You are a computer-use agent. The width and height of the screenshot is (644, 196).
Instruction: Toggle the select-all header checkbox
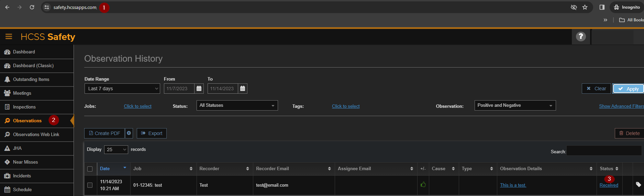(x=90, y=169)
